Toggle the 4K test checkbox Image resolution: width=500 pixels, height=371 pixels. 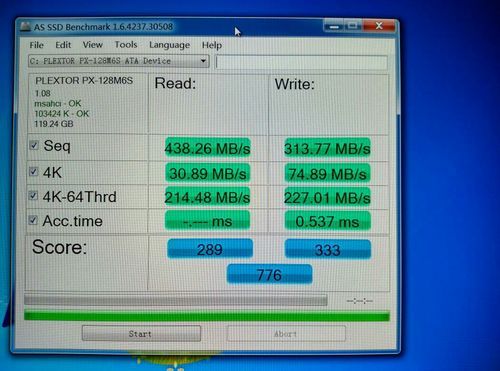pyautogui.click(x=33, y=172)
